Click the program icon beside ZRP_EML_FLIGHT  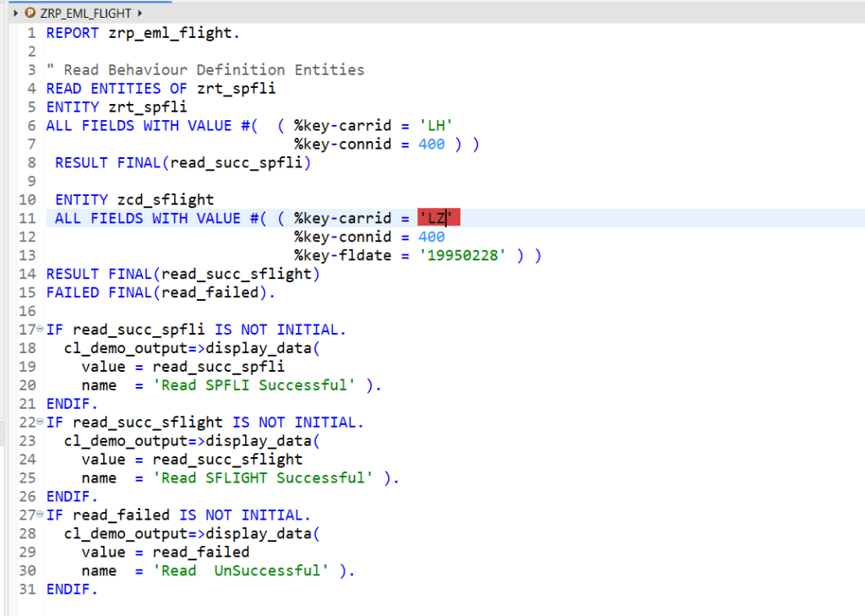30,13
